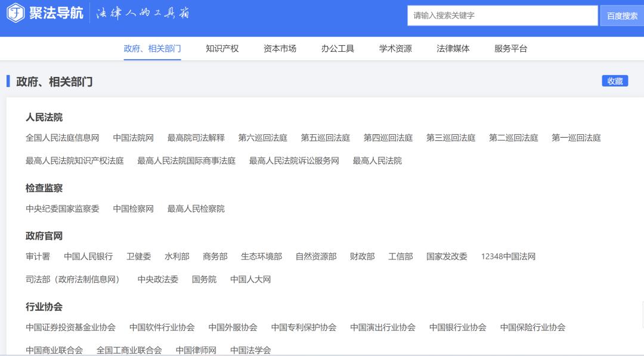644x356 pixels.
Task: Click the 国务院 link
Action: [204, 279]
